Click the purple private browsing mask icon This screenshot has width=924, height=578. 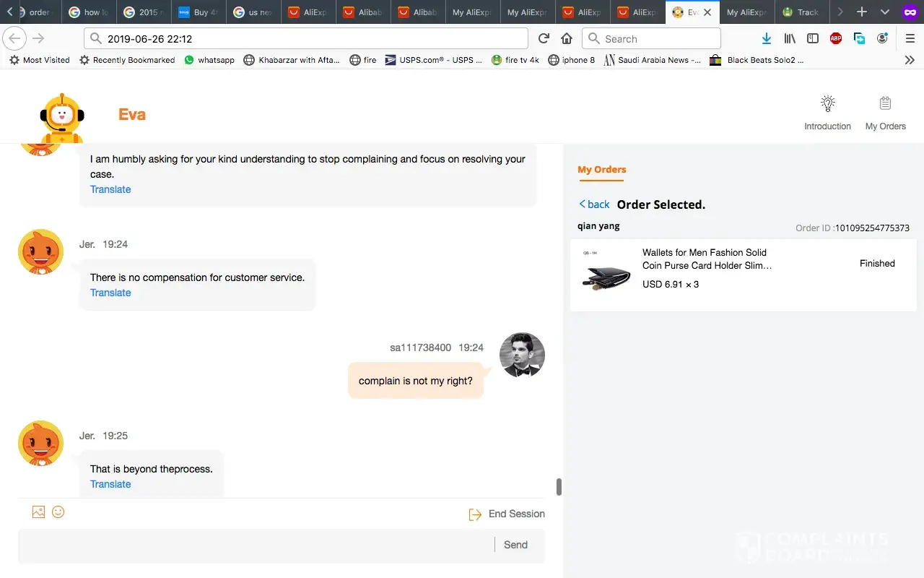click(x=910, y=12)
